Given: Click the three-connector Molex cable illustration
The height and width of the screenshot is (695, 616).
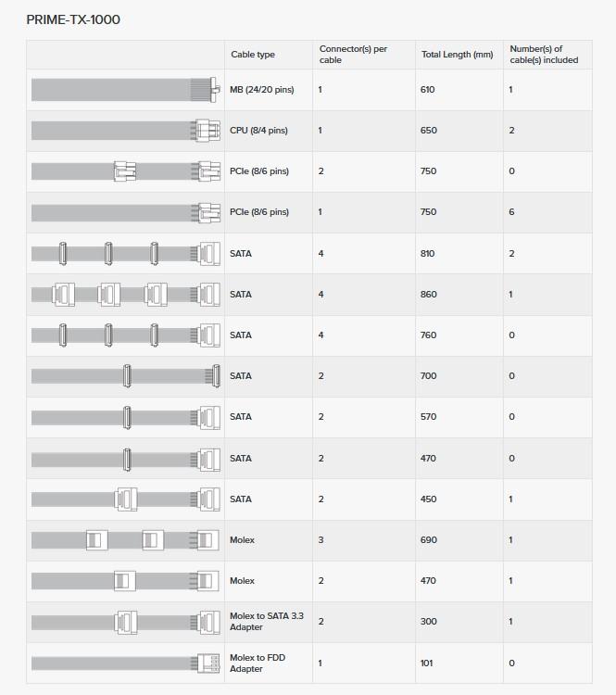Looking at the screenshot, I should click(126, 540).
